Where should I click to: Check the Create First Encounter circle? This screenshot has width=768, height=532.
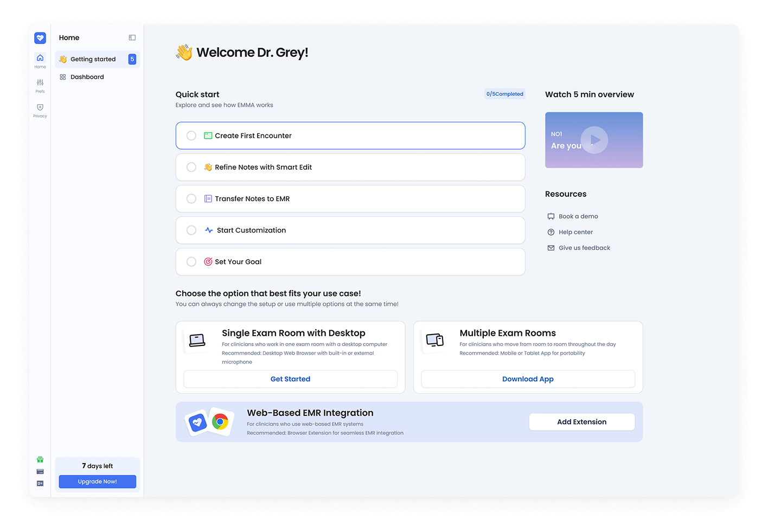click(191, 136)
